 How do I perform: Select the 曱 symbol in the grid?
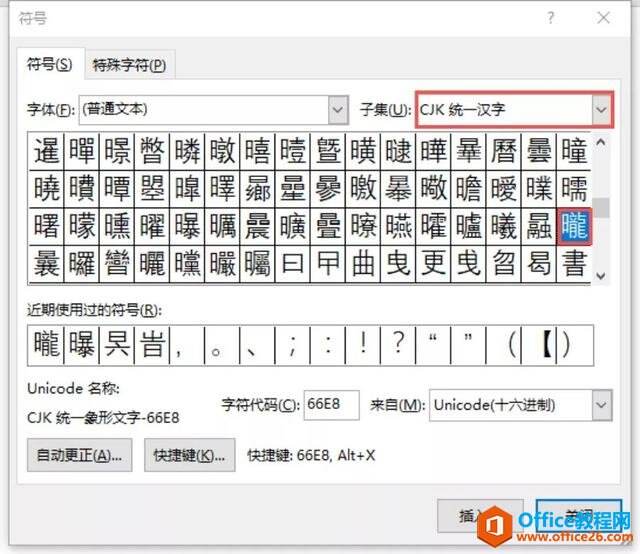point(328,264)
